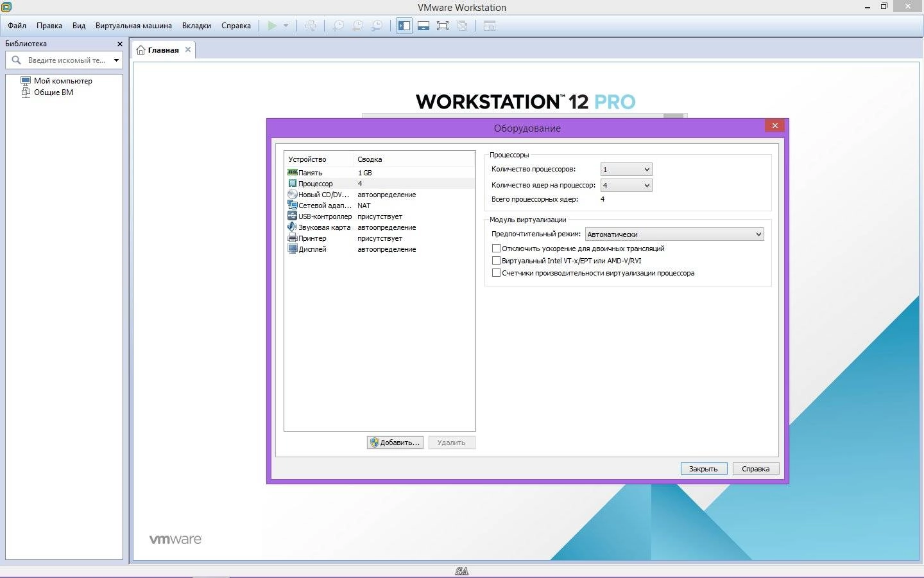924x578 pixels.
Task: Select the Процессор device row
Action: click(380, 184)
